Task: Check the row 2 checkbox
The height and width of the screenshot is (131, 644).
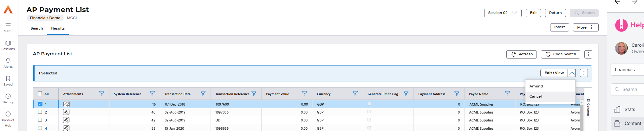Action: tap(40, 112)
